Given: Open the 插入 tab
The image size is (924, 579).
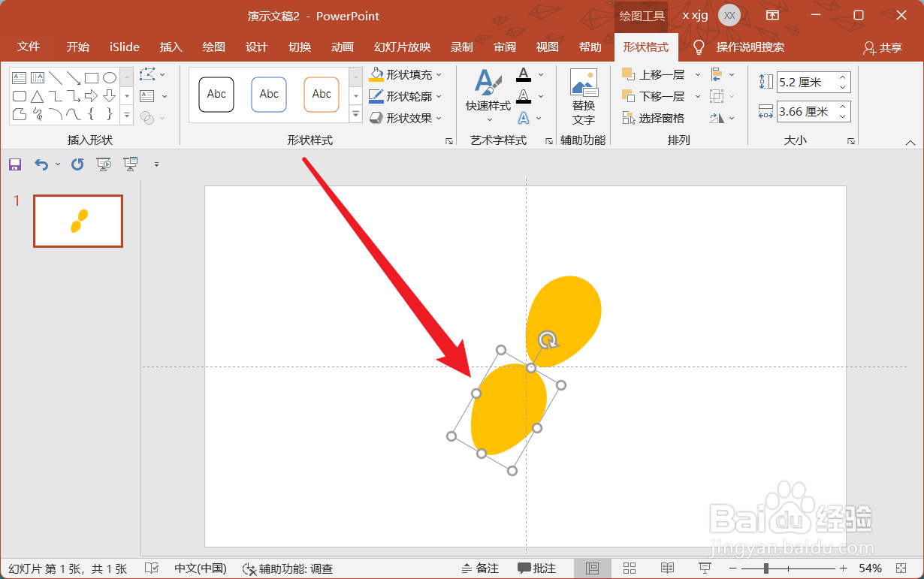Looking at the screenshot, I should point(171,47).
